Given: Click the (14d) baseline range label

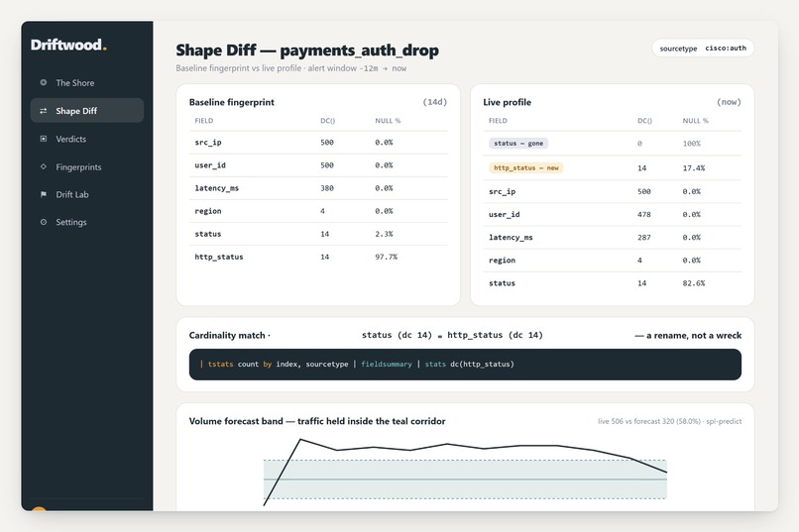Looking at the screenshot, I should click(434, 102).
